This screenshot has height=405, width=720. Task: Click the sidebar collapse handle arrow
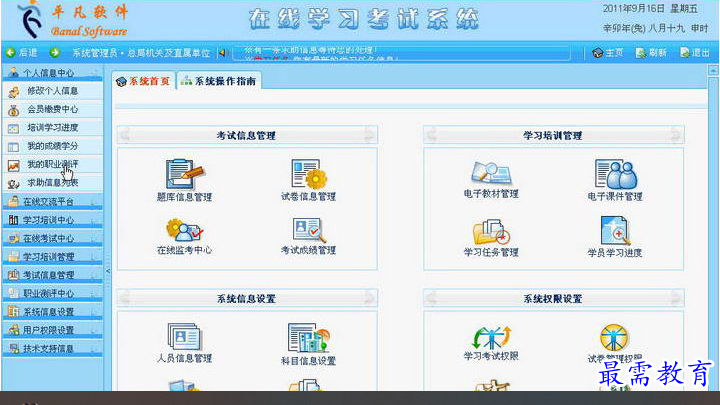click(107, 271)
